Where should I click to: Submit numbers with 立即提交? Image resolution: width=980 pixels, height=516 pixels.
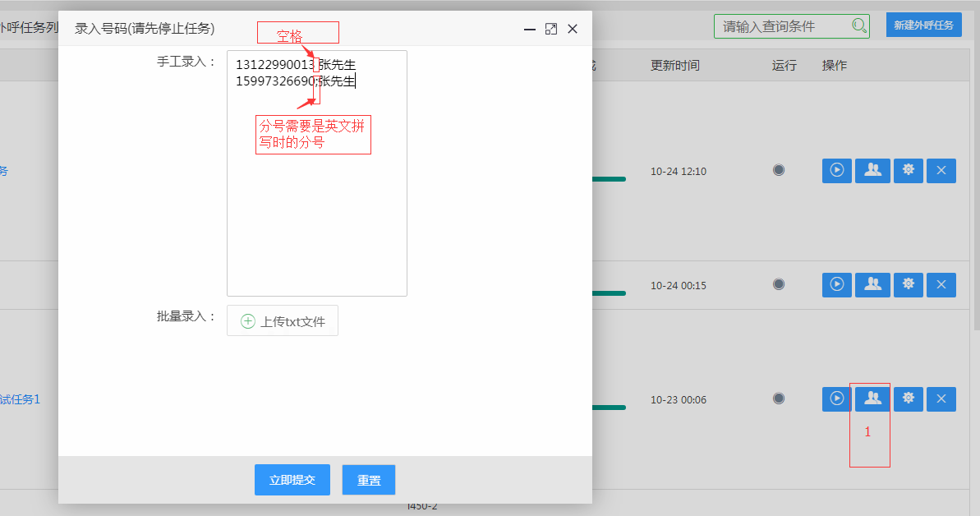[292, 480]
